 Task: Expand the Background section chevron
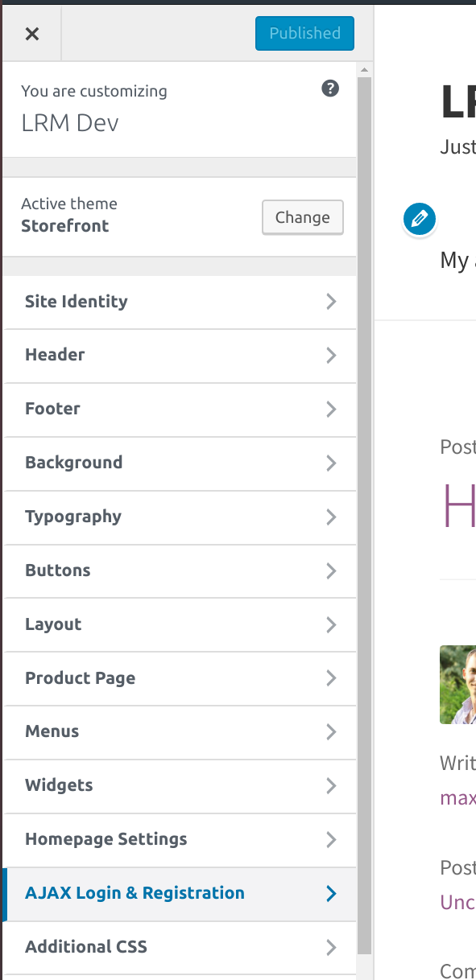point(330,463)
